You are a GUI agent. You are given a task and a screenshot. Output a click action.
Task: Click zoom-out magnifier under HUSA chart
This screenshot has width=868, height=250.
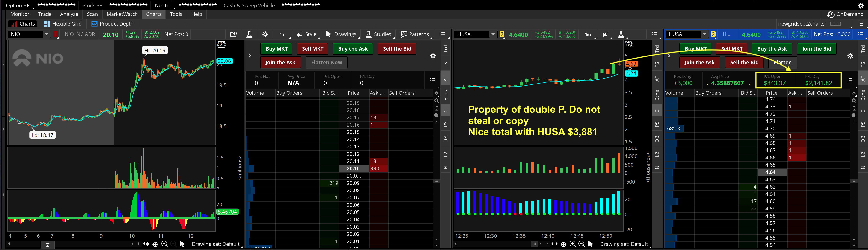(x=582, y=244)
